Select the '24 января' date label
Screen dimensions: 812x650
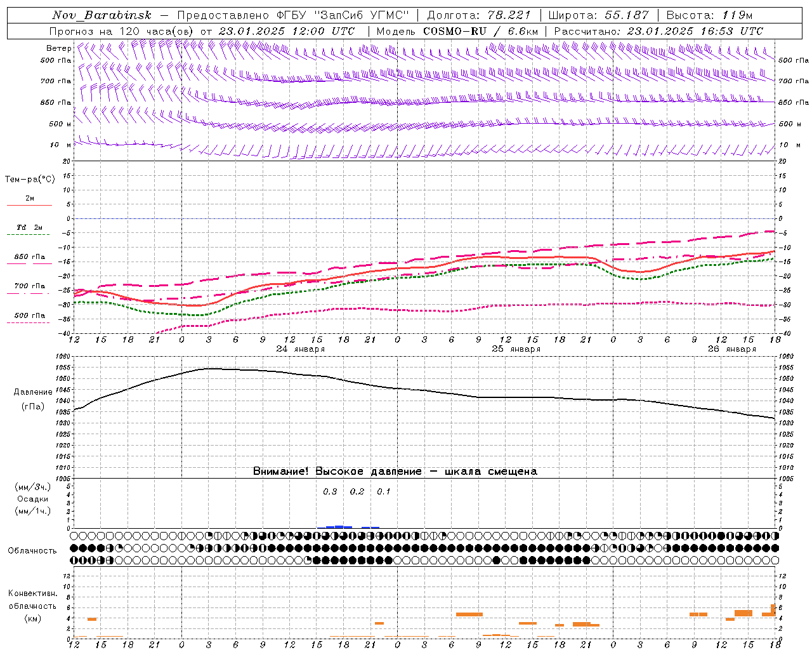pyautogui.click(x=300, y=349)
